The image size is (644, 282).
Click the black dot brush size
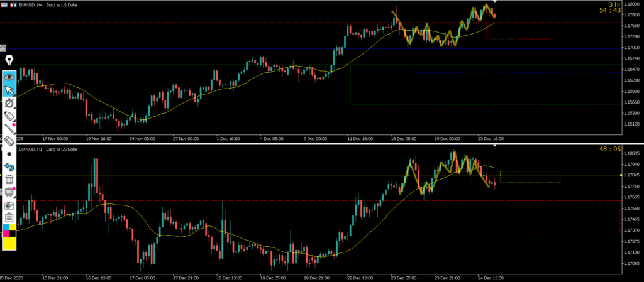pos(9,154)
